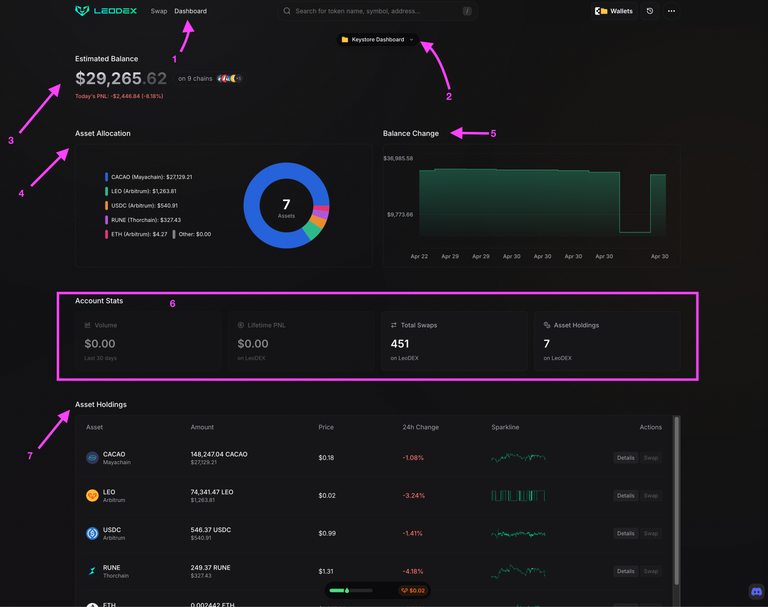This screenshot has width=768, height=607.
Task: Open the transaction history icon
Action: coord(650,11)
